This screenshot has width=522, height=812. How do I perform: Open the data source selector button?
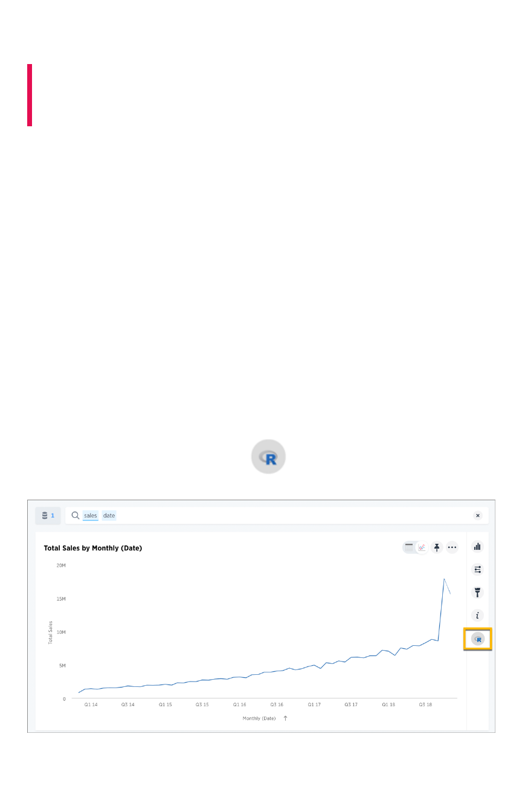[x=48, y=515]
